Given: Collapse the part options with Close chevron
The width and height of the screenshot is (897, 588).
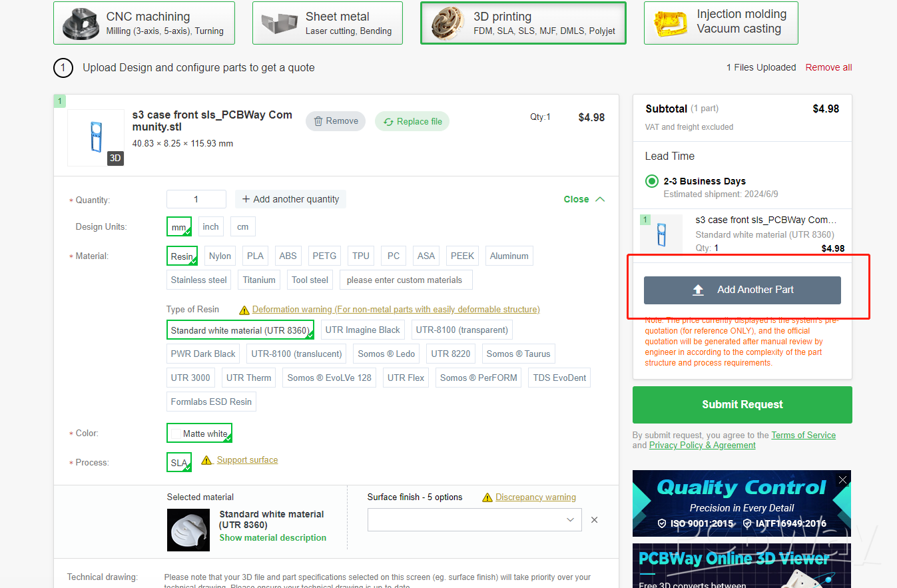Looking at the screenshot, I should click(x=600, y=199).
